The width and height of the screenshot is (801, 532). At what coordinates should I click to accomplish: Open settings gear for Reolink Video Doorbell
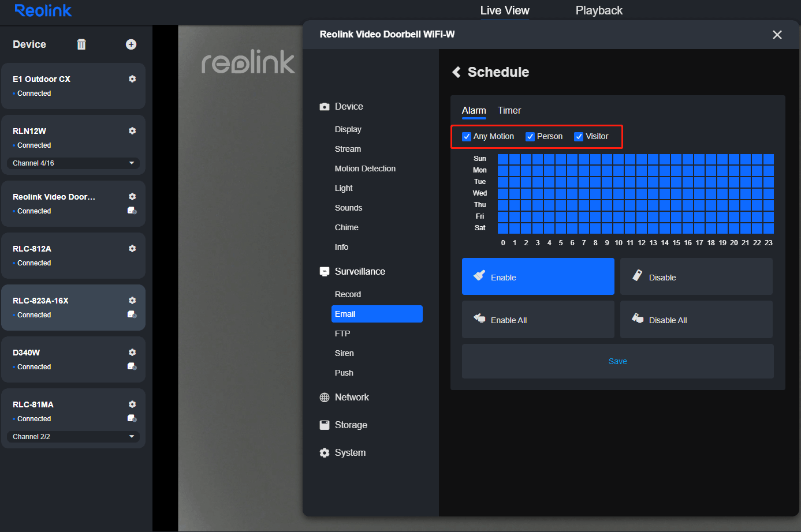point(132,197)
